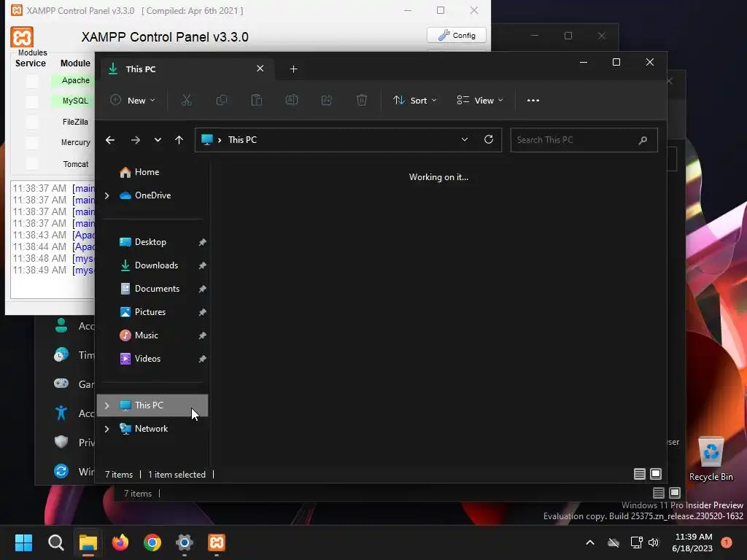Switch to large icons view in status bar
Image resolution: width=747 pixels, height=560 pixels.
click(656, 474)
